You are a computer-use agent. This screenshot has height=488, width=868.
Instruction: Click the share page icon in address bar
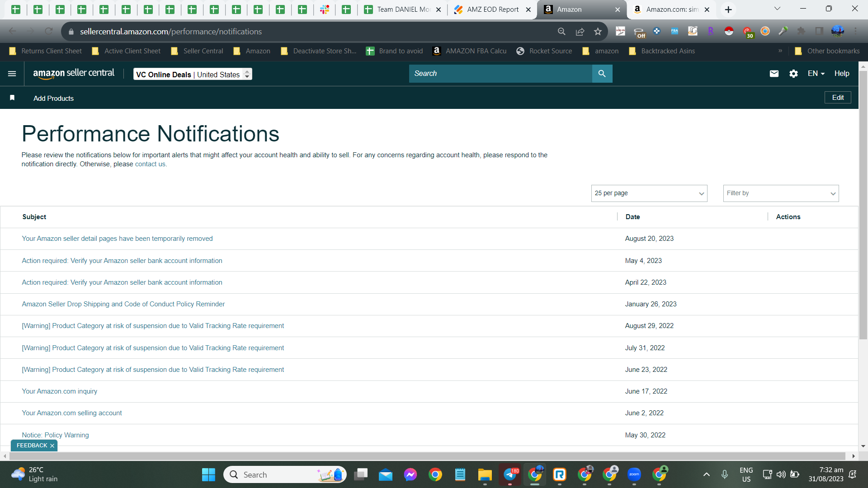(x=580, y=31)
